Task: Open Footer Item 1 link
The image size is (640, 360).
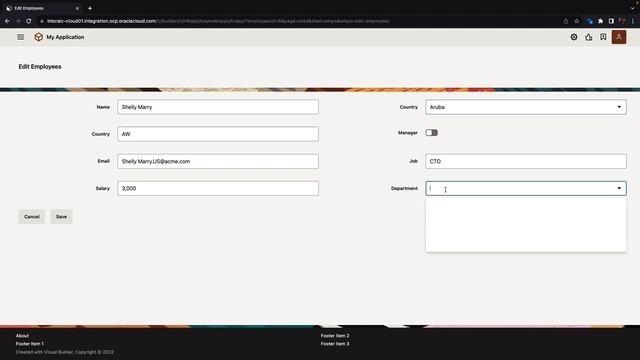Action: (x=29, y=344)
